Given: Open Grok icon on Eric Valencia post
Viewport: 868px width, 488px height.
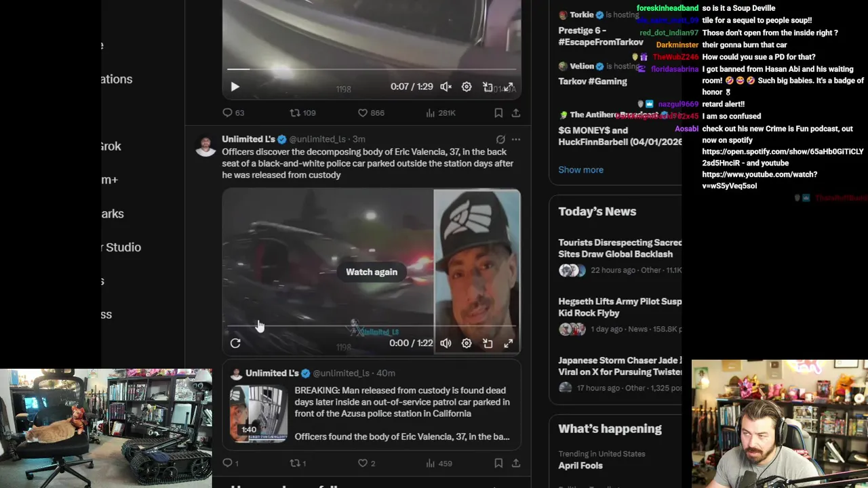Looking at the screenshot, I should click(x=500, y=139).
